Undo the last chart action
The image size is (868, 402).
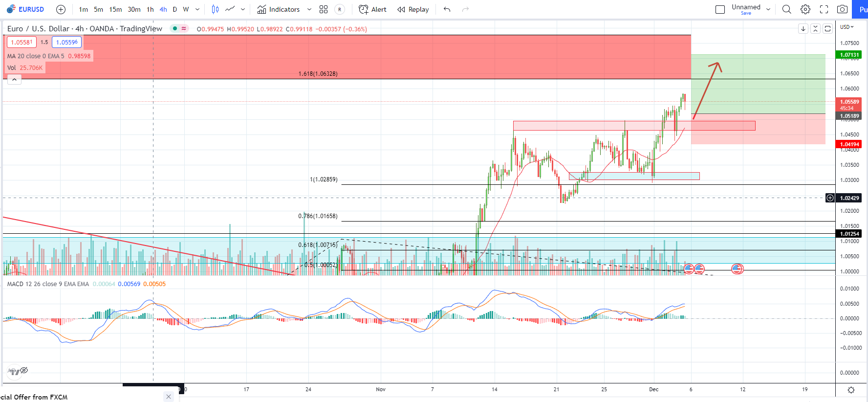pos(447,9)
